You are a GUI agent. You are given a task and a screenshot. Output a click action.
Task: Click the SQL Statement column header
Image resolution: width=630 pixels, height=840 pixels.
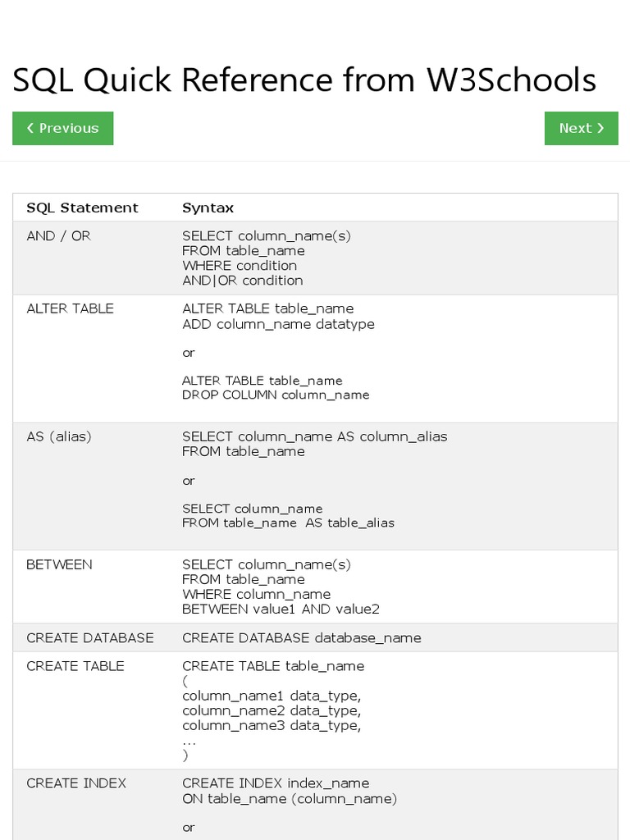click(82, 208)
